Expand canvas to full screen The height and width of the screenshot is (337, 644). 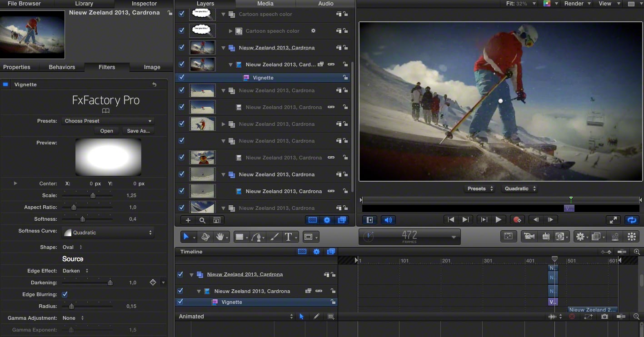pos(614,220)
